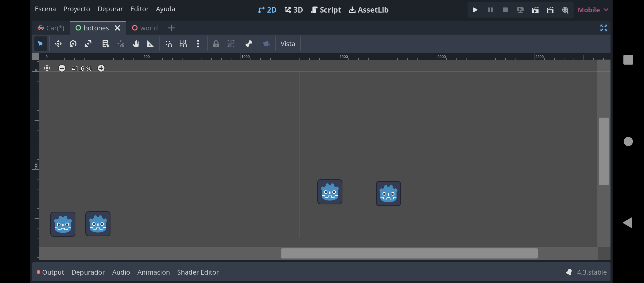Image resolution: width=644 pixels, height=283 pixels.
Task: Tap the Android home circle button
Action: [x=628, y=141]
